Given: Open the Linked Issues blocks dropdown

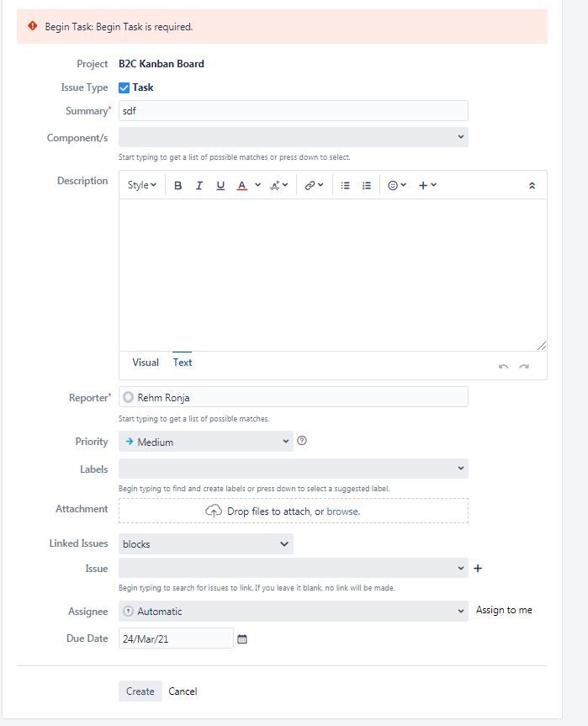Looking at the screenshot, I should [x=205, y=543].
